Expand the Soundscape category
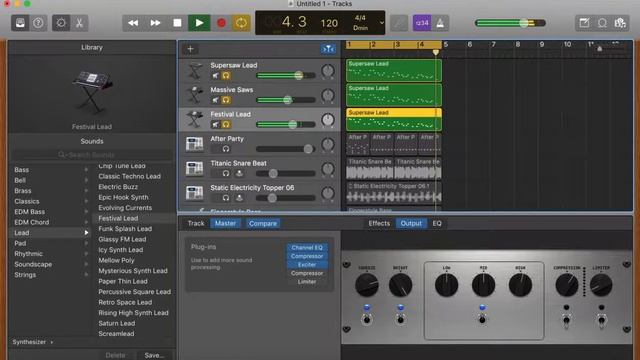Viewport: 640px width, 360px height. 86,264
